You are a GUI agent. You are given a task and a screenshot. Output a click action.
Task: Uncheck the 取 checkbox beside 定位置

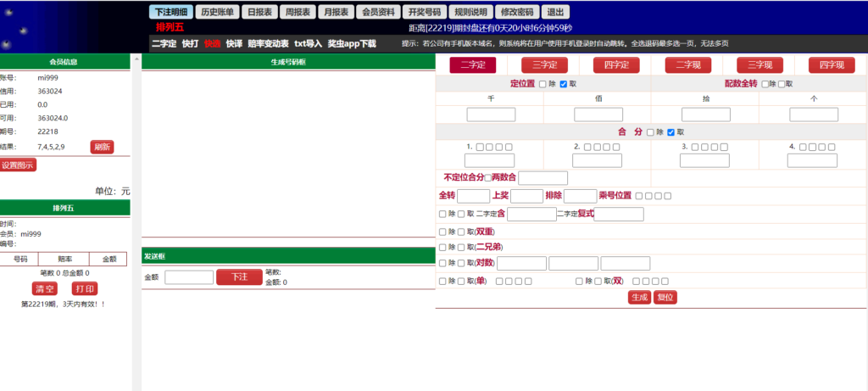[564, 84]
